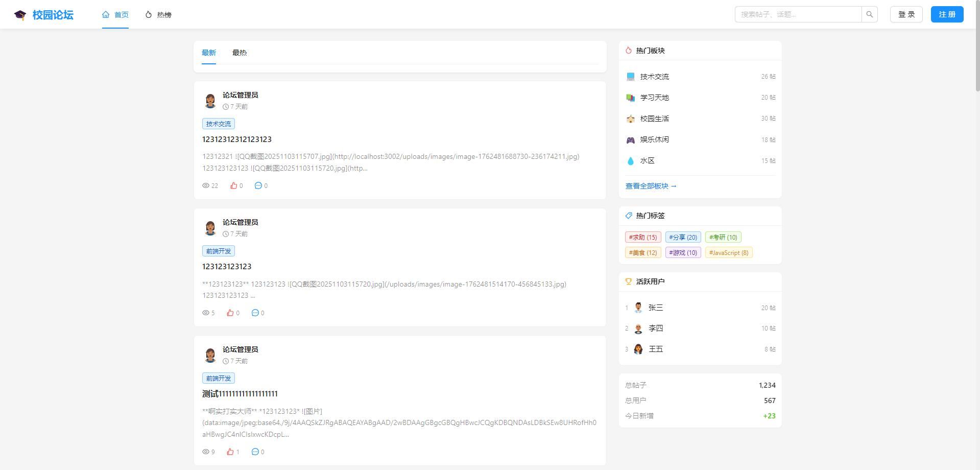Open the 查看全部板块 link
980x470 pixels.
click(x=651, y=186)
